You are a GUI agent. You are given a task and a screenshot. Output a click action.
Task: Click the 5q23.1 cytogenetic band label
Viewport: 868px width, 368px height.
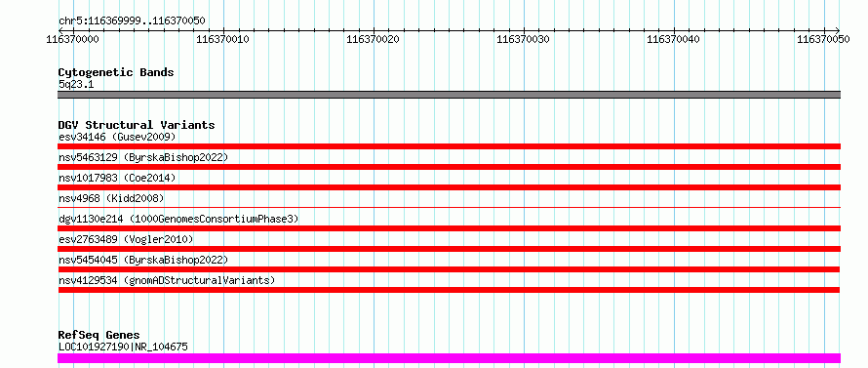click(76, 84)
